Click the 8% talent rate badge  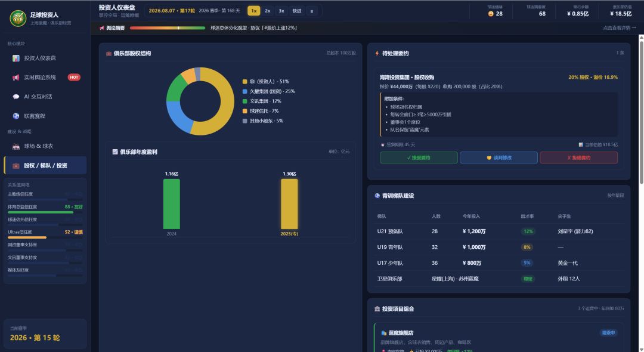tap(527, 247)
